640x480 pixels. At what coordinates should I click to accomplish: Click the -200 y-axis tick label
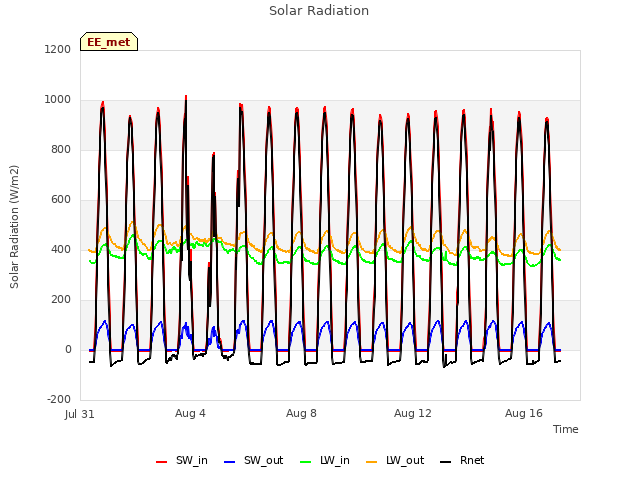[x=59, y=399]
